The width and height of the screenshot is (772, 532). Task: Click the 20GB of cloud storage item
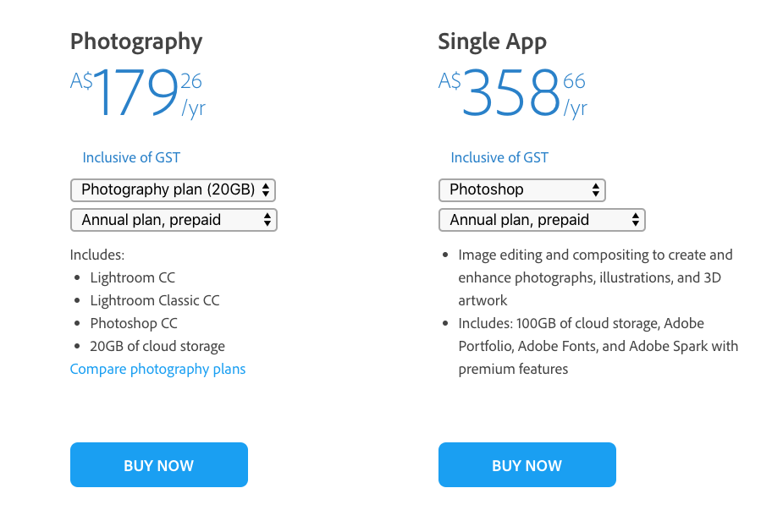157,347
